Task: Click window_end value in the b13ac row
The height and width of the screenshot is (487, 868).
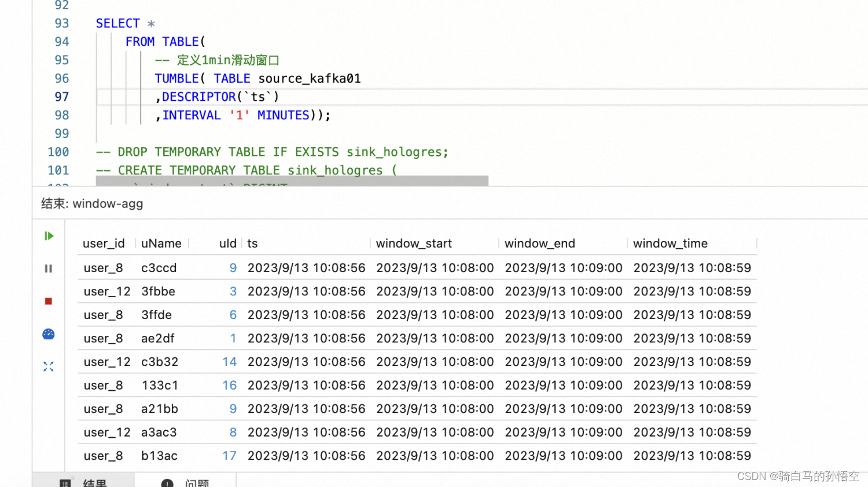Action: [x=564, y=456]
